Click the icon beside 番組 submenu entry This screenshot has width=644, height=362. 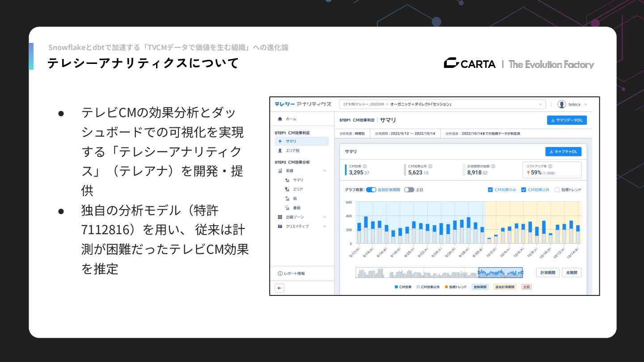287,208
